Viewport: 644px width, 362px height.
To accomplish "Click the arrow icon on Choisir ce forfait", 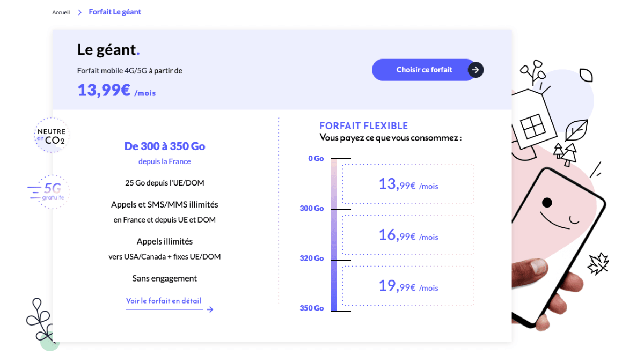I will (x=475, y=70).
